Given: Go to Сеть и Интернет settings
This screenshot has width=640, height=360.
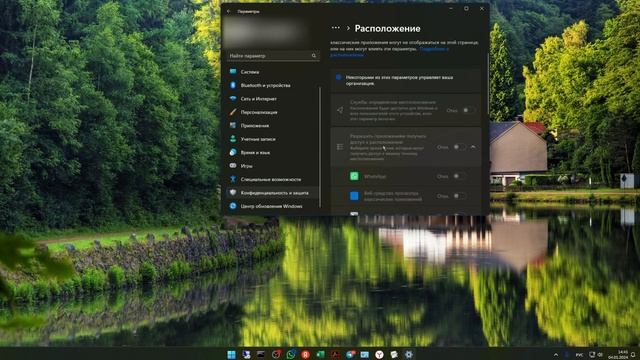Looking at the screenshot, I should pos(272,99).
